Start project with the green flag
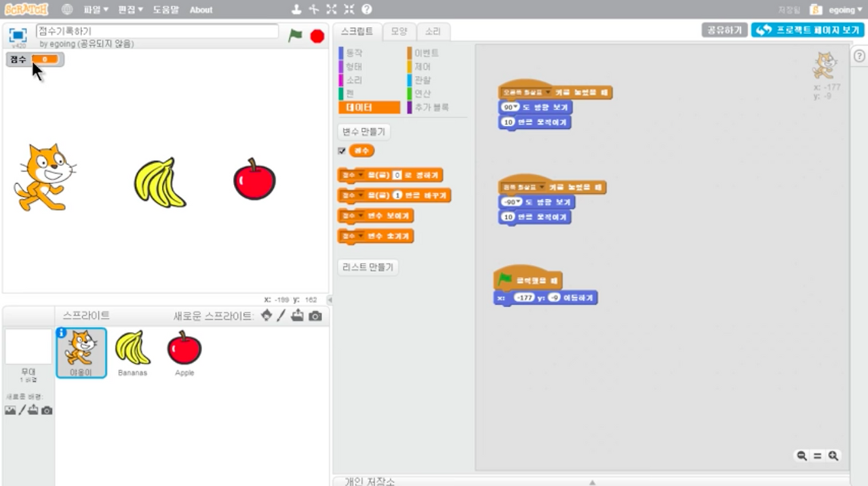Viewport: 868px width, 486px height. point(295,36)
